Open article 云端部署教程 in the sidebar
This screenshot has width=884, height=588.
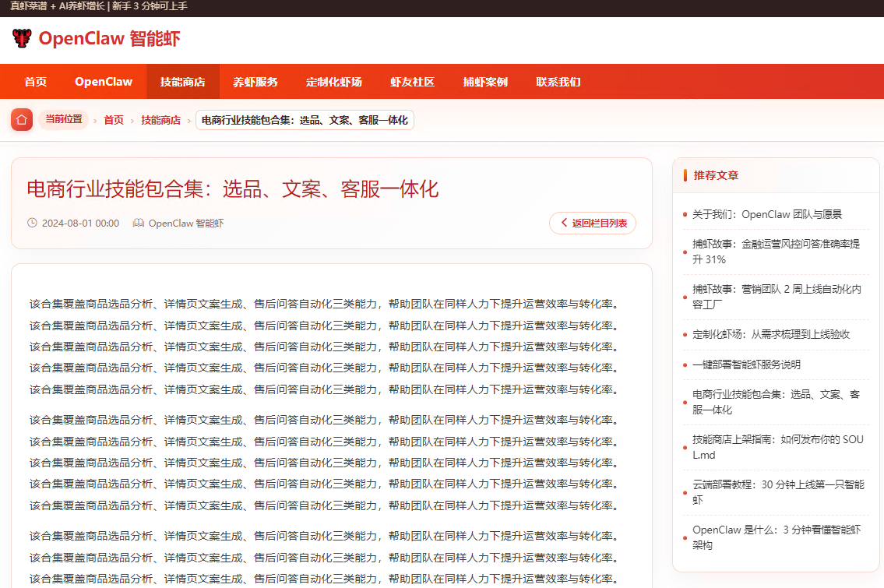pos(777,491)
